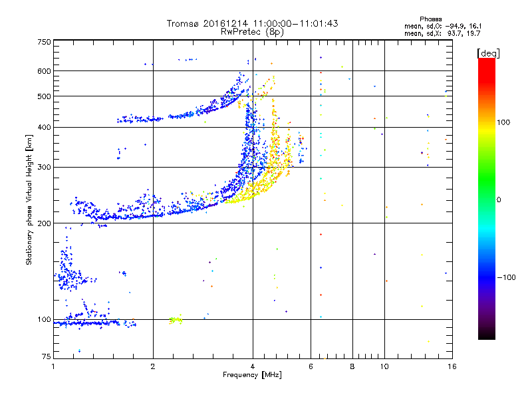Click the yellow-green point cluster near 100 km
The image size is (532, 399).
[x=176, y=320]
